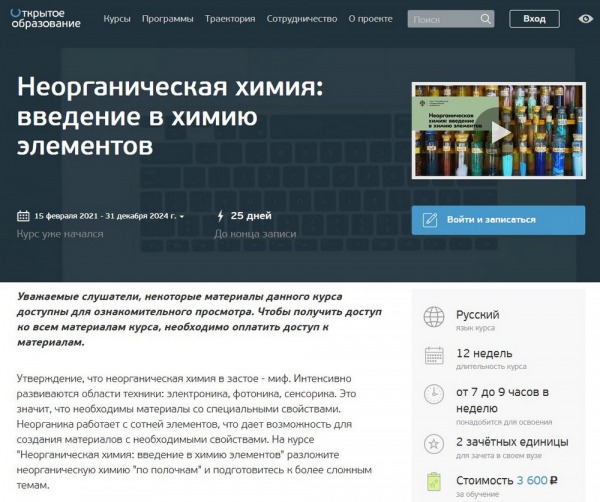This screenshot has height=502, width=600.
Task: Click the Курс уже начался label
Action: point(60,234)
